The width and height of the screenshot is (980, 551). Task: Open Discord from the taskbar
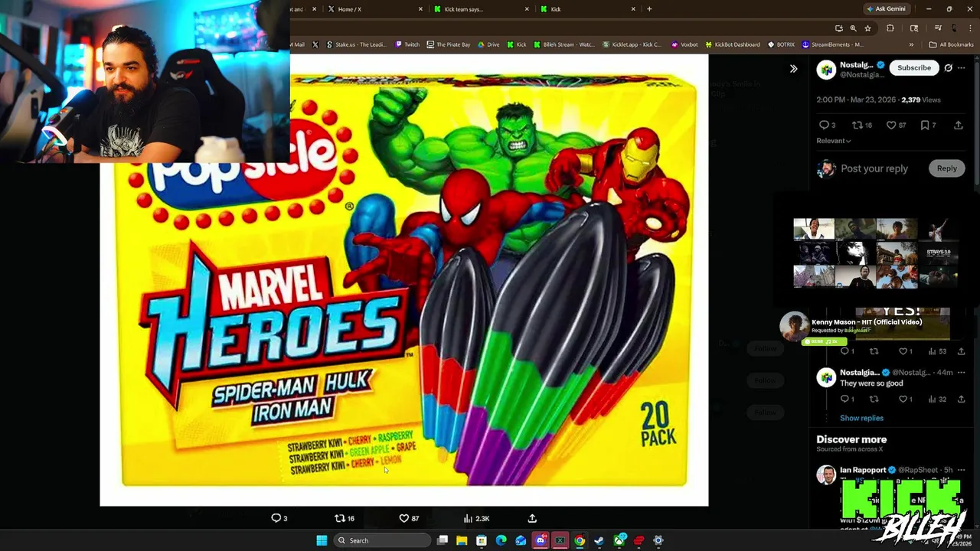pos(541,540)
